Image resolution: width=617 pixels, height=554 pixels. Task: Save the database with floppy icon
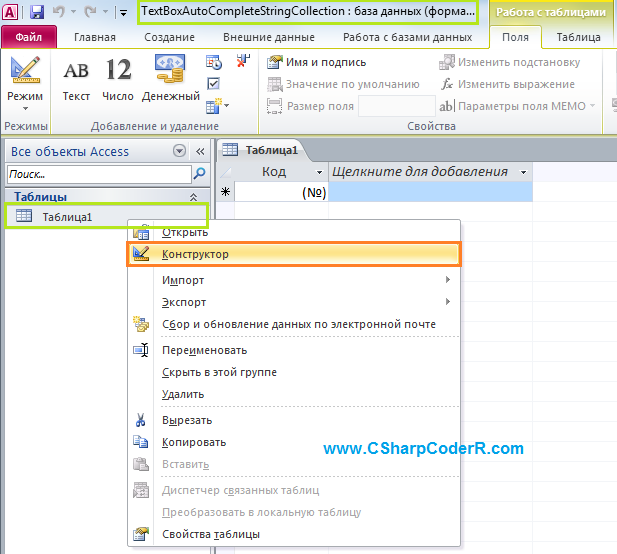point(37,12)
